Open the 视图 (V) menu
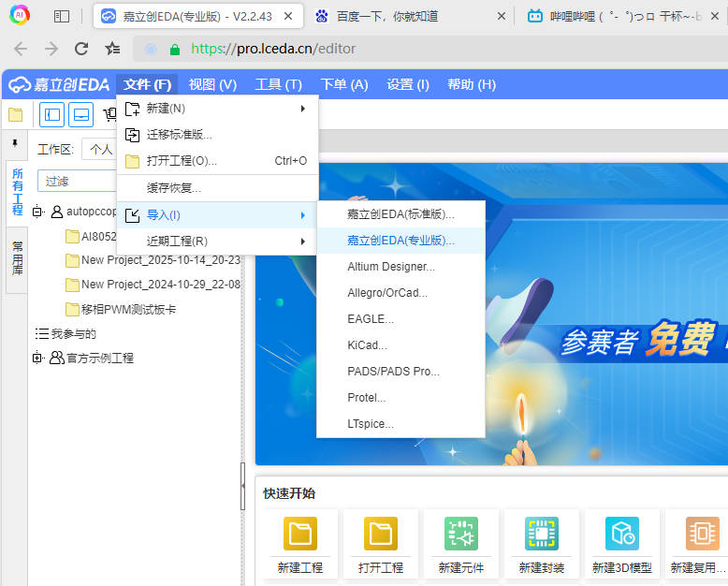 [x=212, y=84]
